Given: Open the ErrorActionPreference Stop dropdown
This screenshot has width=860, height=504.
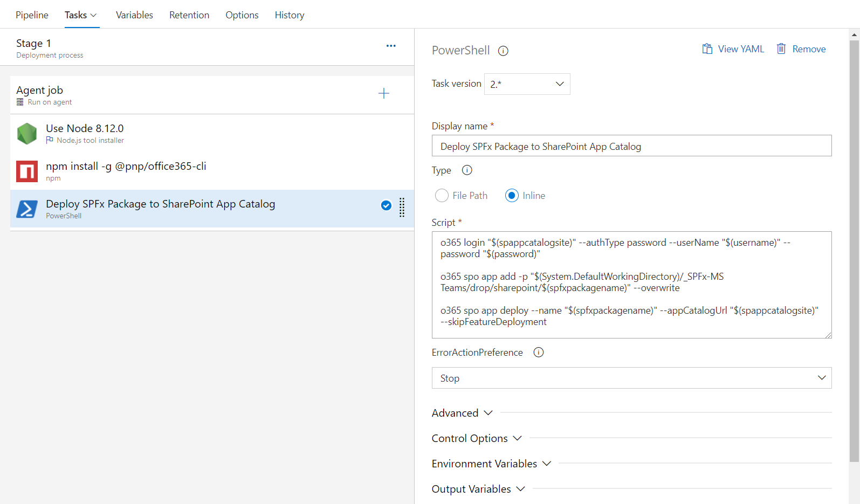Looking at the screenshot, I should (x=631, y=378).
